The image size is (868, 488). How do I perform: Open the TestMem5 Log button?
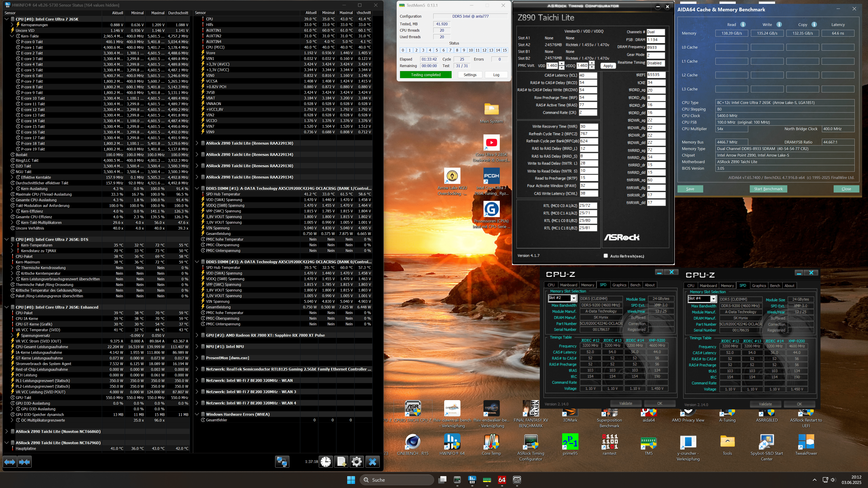pos(496,75)
